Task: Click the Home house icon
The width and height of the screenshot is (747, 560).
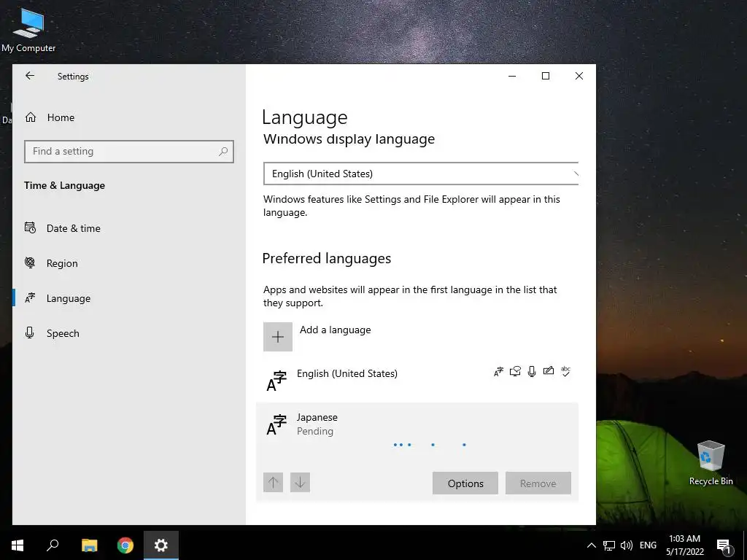Action: click(x=31, y=117)
